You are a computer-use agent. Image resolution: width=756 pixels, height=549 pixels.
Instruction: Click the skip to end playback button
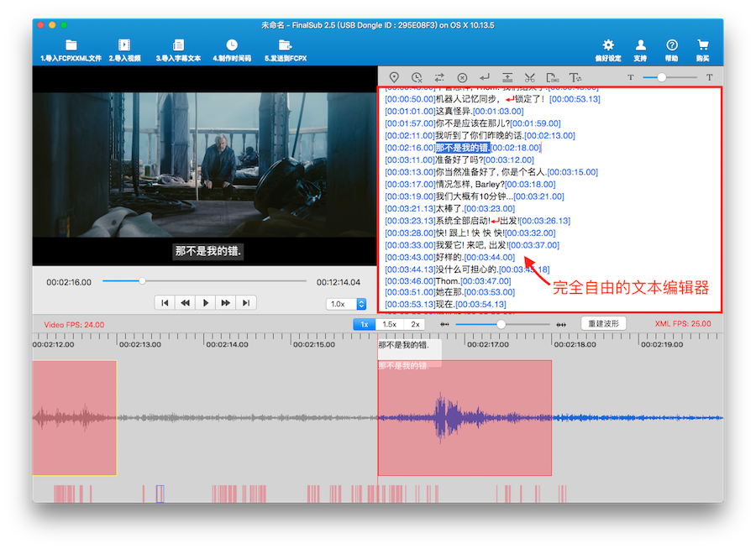click(245, 303)
